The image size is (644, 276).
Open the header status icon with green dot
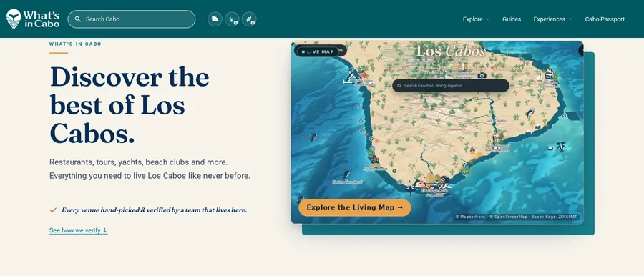coord(232,19)
